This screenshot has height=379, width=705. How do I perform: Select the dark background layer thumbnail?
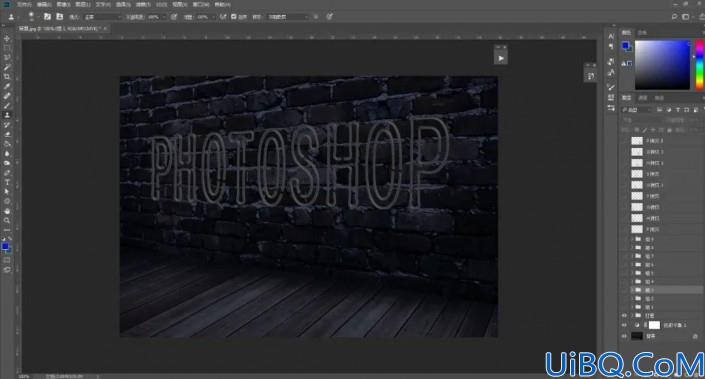pyautogui.click(x=637, y=336)
